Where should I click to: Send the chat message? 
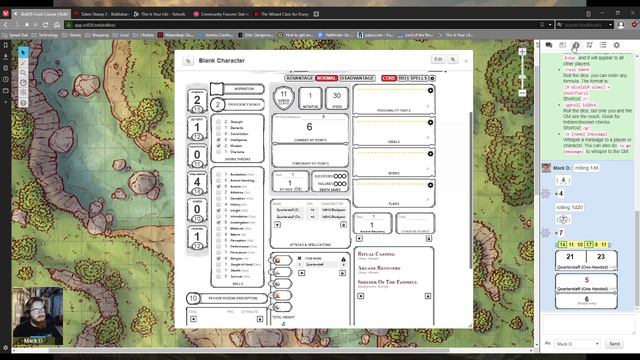(614, 344)
